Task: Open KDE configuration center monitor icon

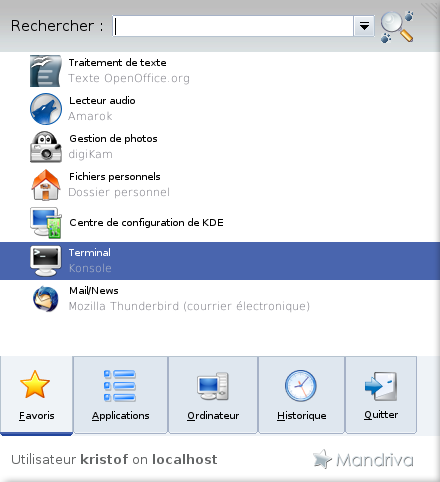Action: tap(46, 223)
